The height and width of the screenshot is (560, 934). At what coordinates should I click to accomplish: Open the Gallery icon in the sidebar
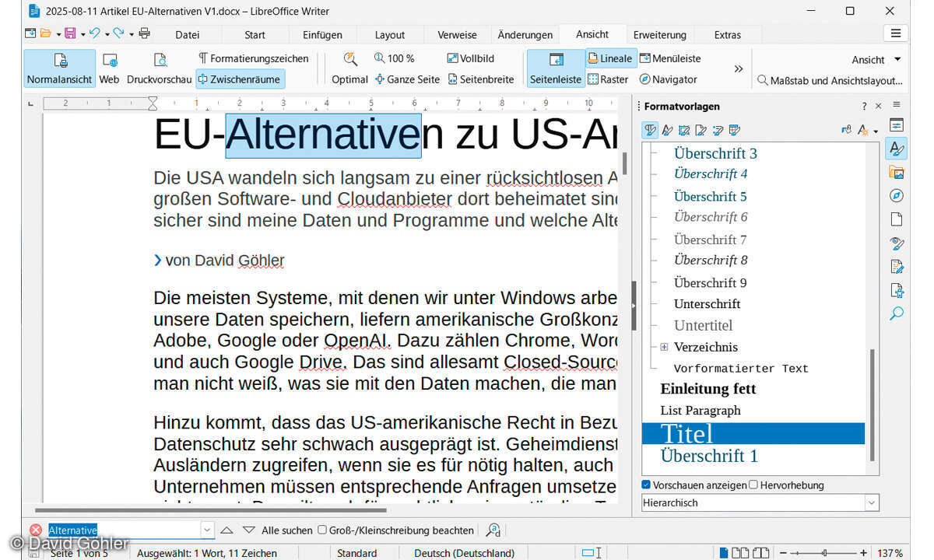897,173
